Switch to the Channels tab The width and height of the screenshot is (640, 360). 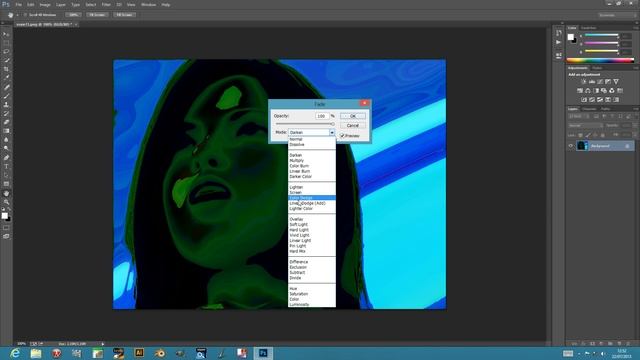point(589,109)
